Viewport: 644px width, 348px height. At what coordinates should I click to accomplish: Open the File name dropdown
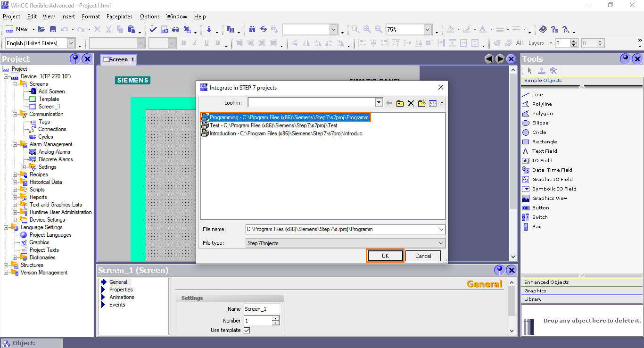(x=441, y=229)
